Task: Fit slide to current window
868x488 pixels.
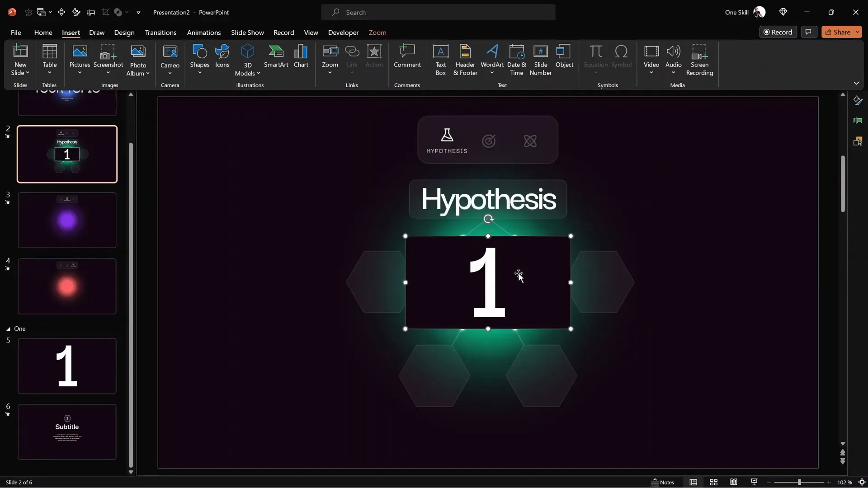Action: [x=862, y=482]
